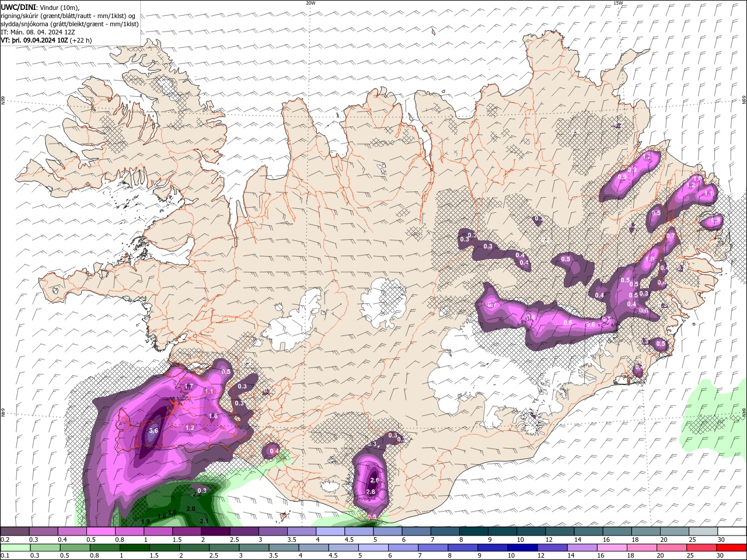Click the 15W longitude label
This screenshot has width=747, height=560.
(x=618, y=3)
